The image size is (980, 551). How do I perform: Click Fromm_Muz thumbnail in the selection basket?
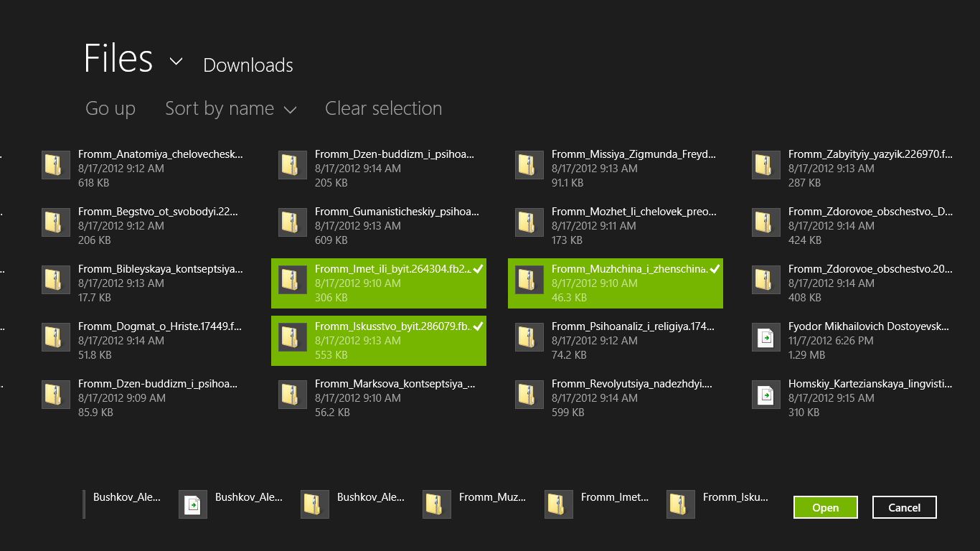(437, 504)
